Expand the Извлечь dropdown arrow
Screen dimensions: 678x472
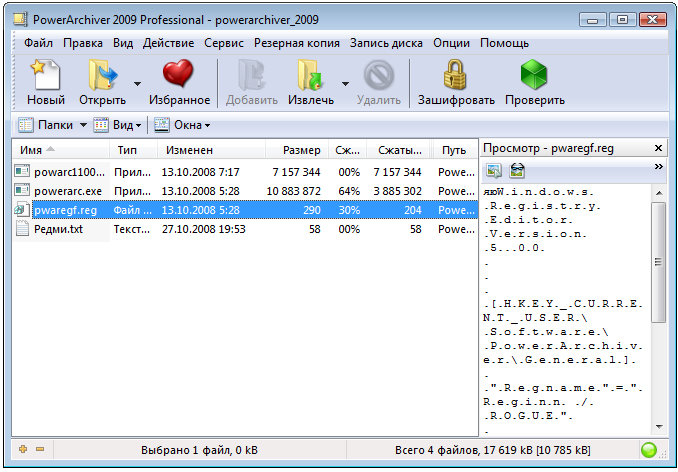pos(345,83)
